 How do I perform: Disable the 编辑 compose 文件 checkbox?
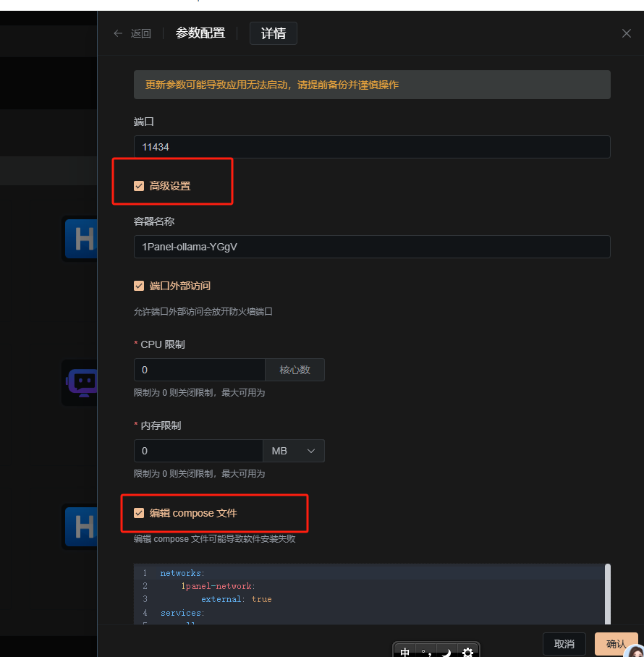[139, 513]
